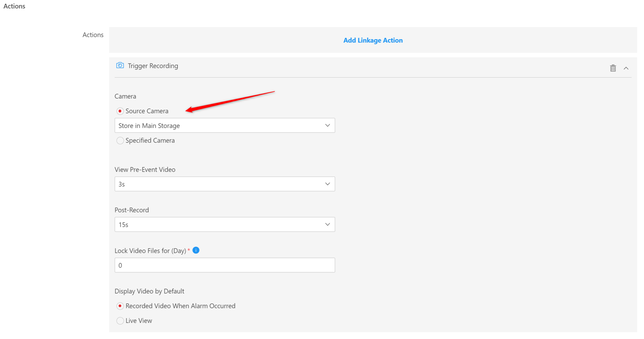Open the Store in Main Storage dropdown
The width and height of the screenshot is (644, 339).
pyautogui.click(x=225, y=126)
